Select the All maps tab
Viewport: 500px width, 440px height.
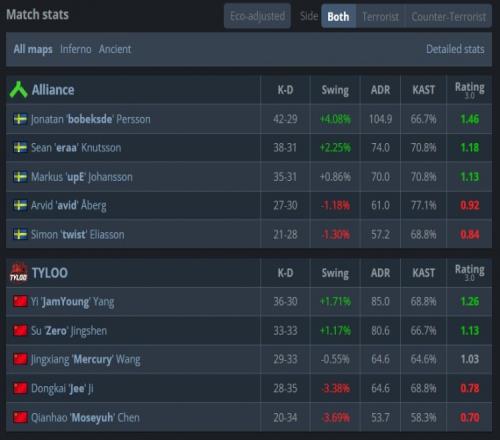(x=33, y=49)
